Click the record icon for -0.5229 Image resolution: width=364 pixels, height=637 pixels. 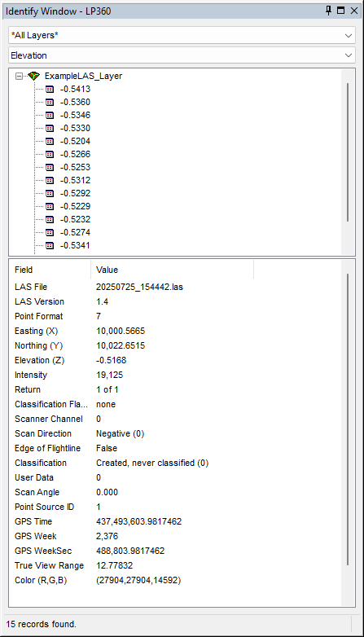click(x=50, y=206)
